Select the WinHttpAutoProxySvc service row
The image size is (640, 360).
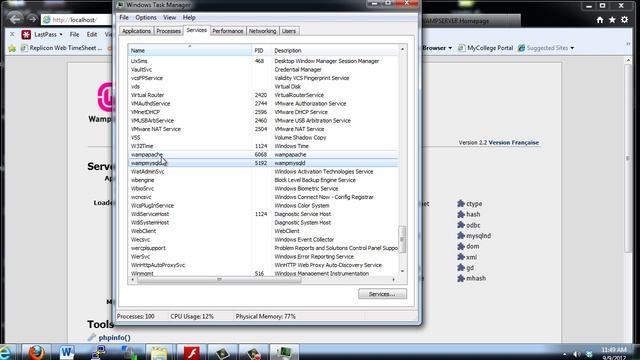click(263, 265)
